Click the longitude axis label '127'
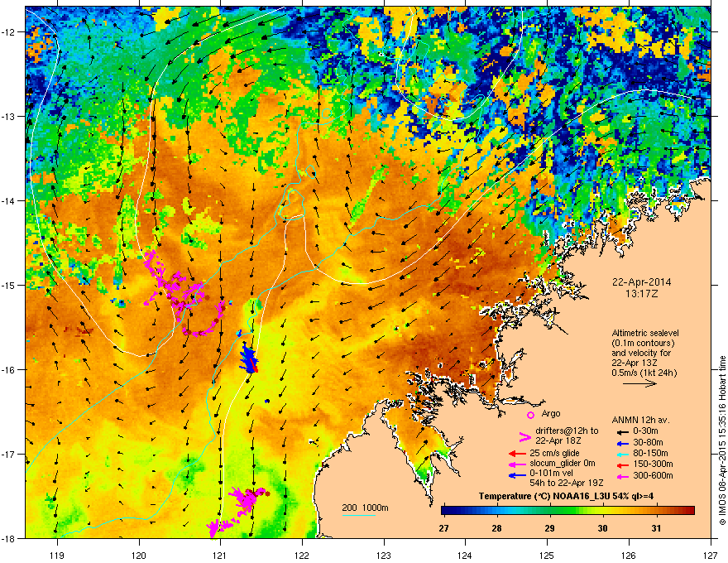The width and height of the screenshot is (728, 563). click(x=710, y=555)
